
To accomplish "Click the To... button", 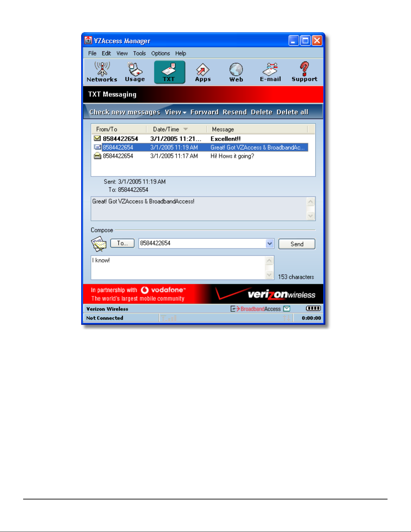I will point(122,243).
